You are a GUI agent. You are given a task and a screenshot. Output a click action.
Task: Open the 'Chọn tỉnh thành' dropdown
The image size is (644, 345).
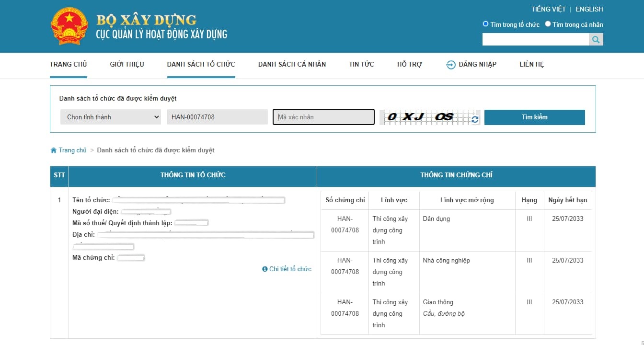click(x=111, y=117)
